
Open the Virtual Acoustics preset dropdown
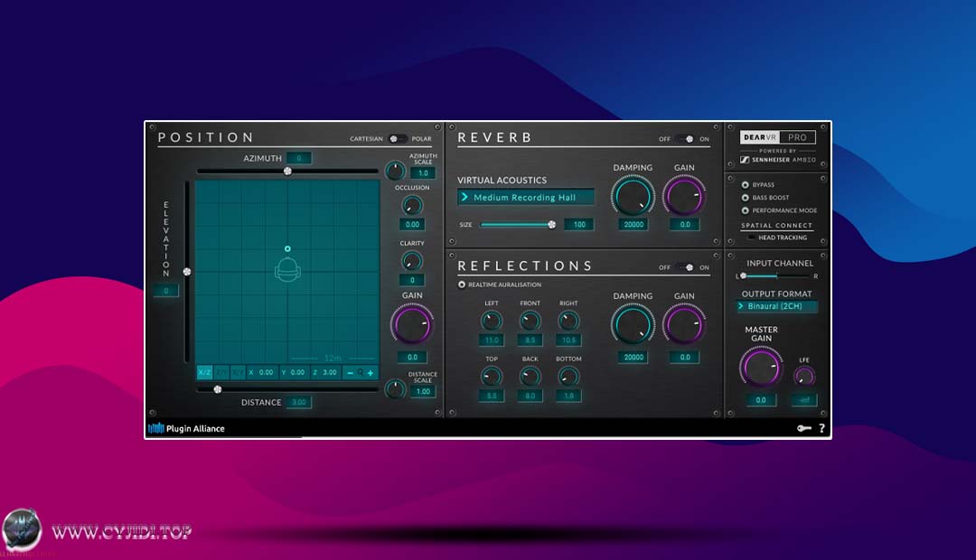(525, 197)
